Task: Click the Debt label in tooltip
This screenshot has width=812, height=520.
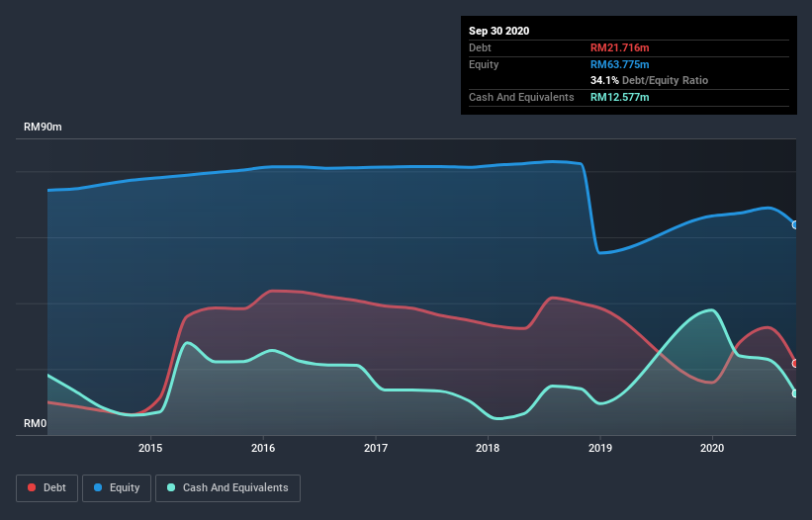Action: point(480,47)
